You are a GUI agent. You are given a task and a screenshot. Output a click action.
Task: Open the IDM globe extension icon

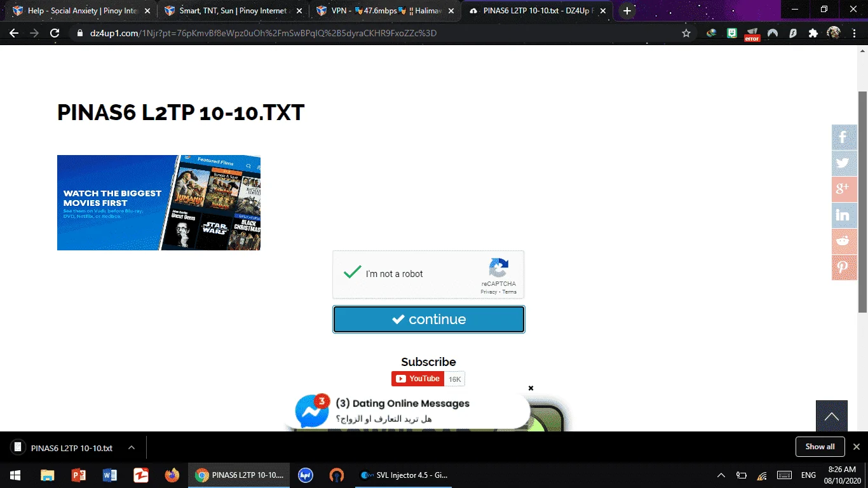(712, 33)
